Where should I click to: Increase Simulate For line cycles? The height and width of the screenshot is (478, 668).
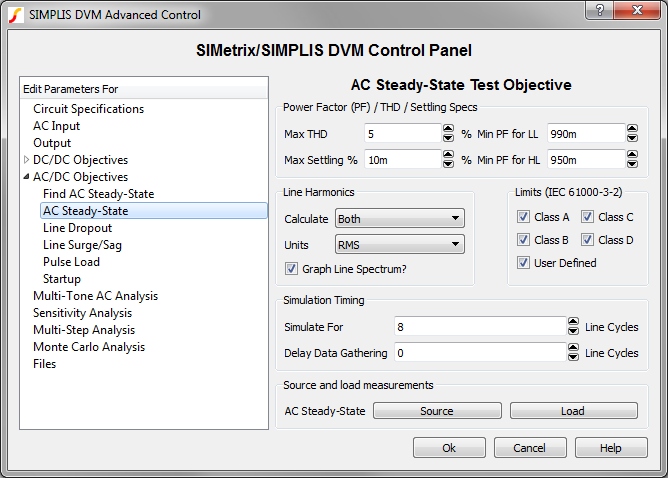tap(573, 322)
